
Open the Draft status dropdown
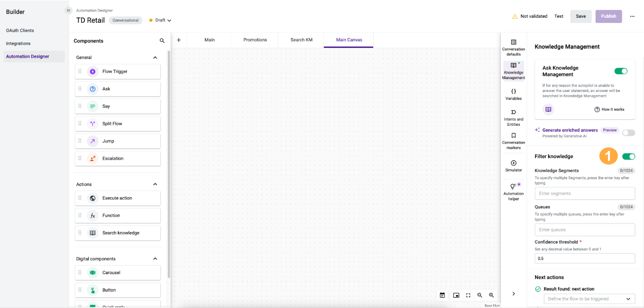click(160, 20)
